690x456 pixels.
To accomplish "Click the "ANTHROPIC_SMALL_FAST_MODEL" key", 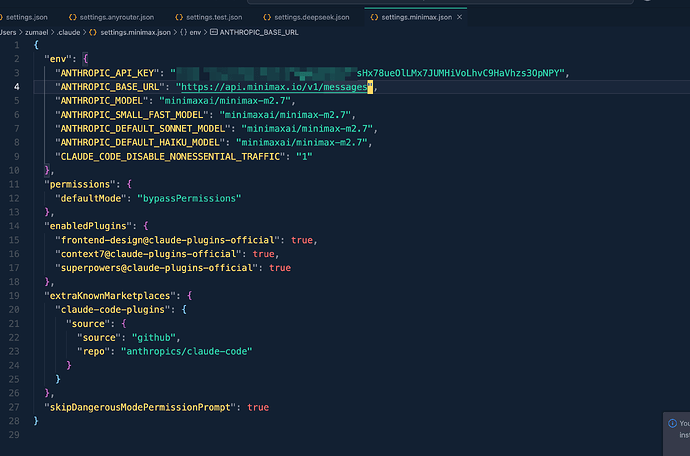I will pyautogui.click(x=132, y=115).
